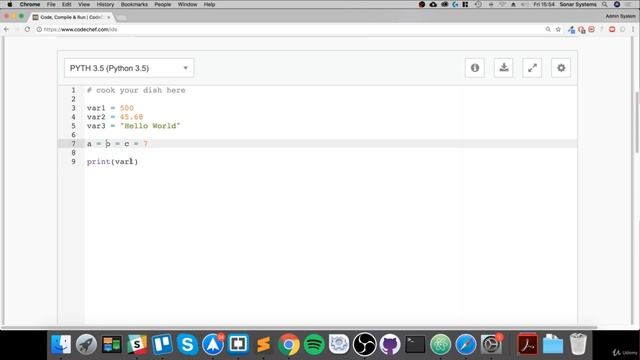Open the Chrome menu in the menu bar
Screen dimensions: 640x360
tap(30, 4)
